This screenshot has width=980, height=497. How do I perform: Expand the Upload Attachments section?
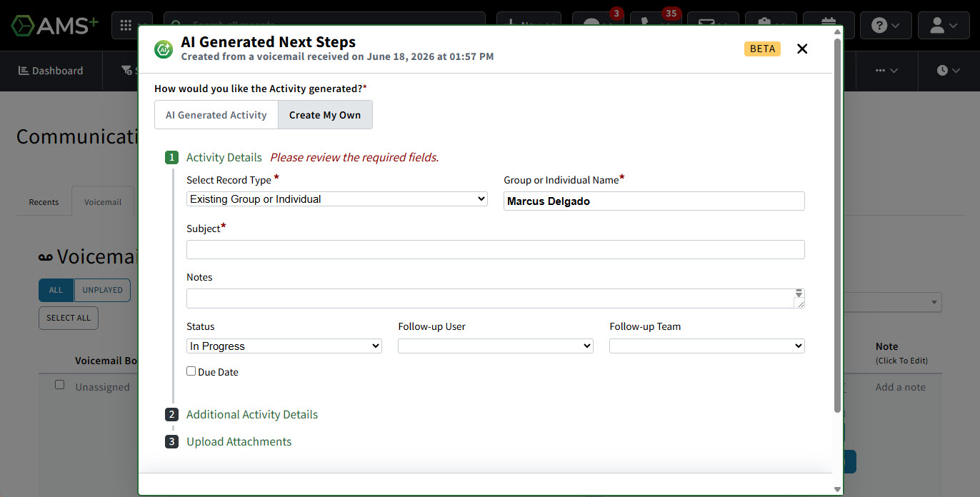click(x=239, y=442)
